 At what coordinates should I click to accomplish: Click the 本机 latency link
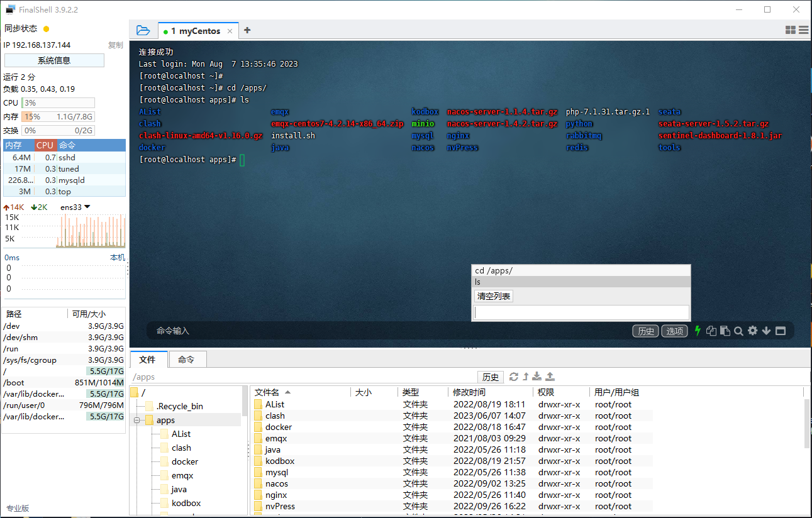[118, 257]
